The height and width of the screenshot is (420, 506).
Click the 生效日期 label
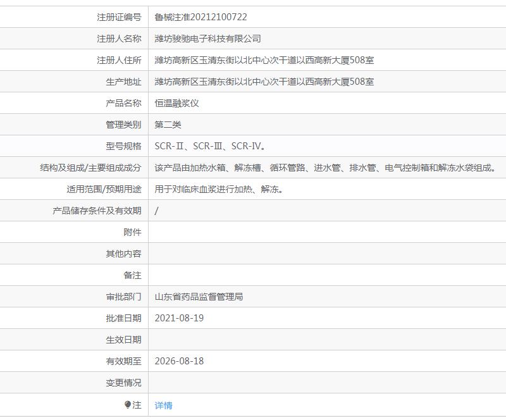coord(123,340)
